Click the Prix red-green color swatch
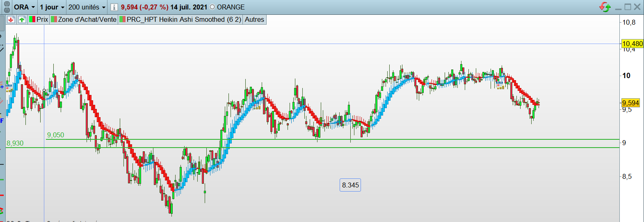The width and height of the screenshot is (644, 222). pyautogui.click(x=32, y=19)
